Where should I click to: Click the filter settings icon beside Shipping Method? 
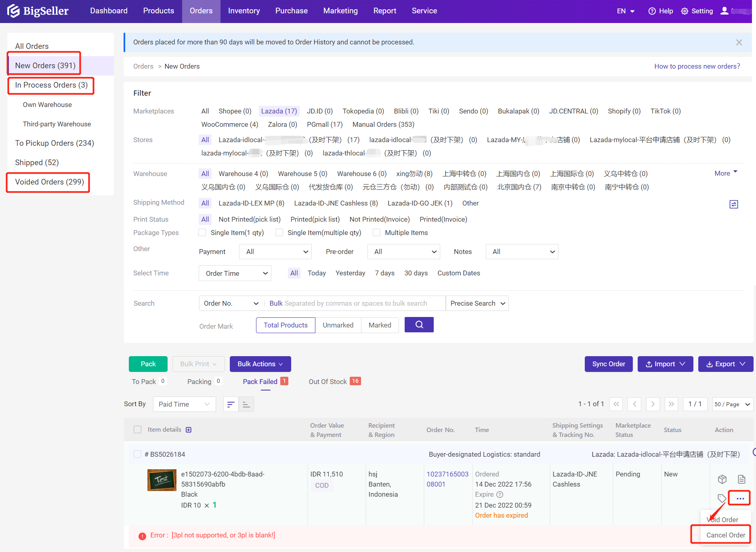tap(734, 204)
